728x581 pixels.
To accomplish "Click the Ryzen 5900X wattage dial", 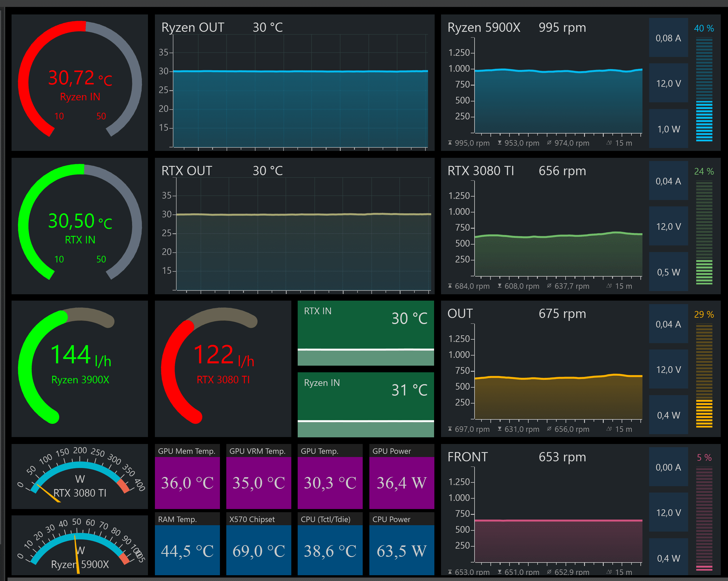I will coord(80,545).
